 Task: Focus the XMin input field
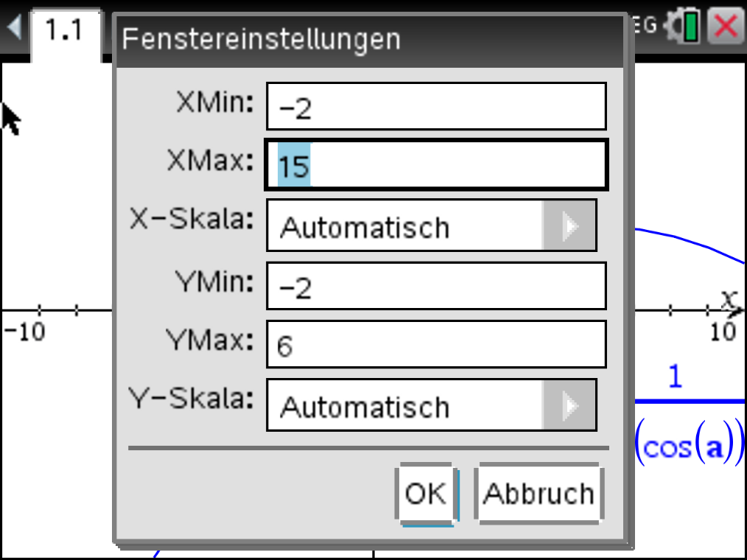point(436,106)
